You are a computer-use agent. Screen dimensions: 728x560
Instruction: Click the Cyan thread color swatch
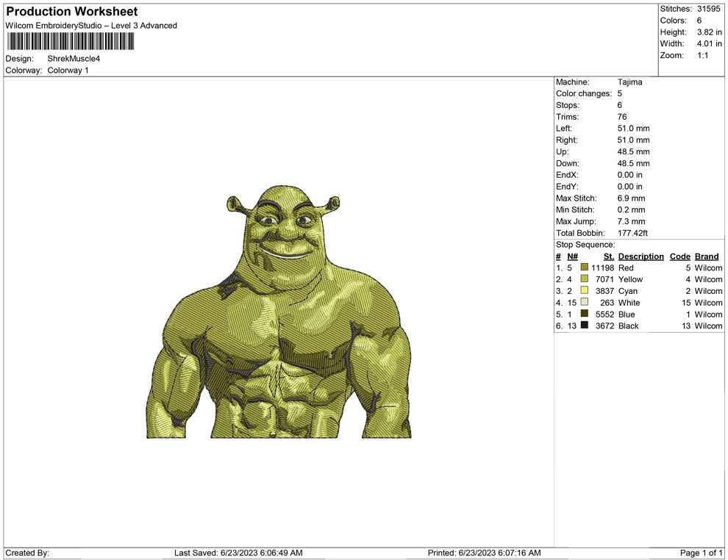[x=585, y=290]
